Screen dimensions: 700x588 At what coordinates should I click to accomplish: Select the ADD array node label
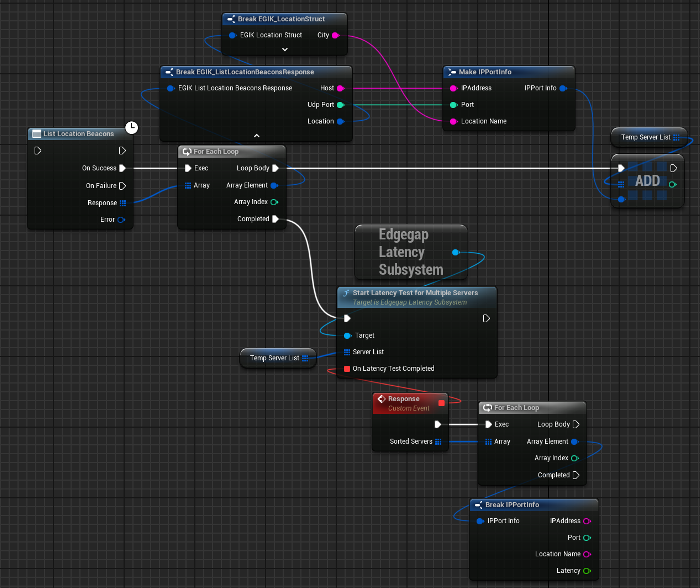[x=647, y=181]
